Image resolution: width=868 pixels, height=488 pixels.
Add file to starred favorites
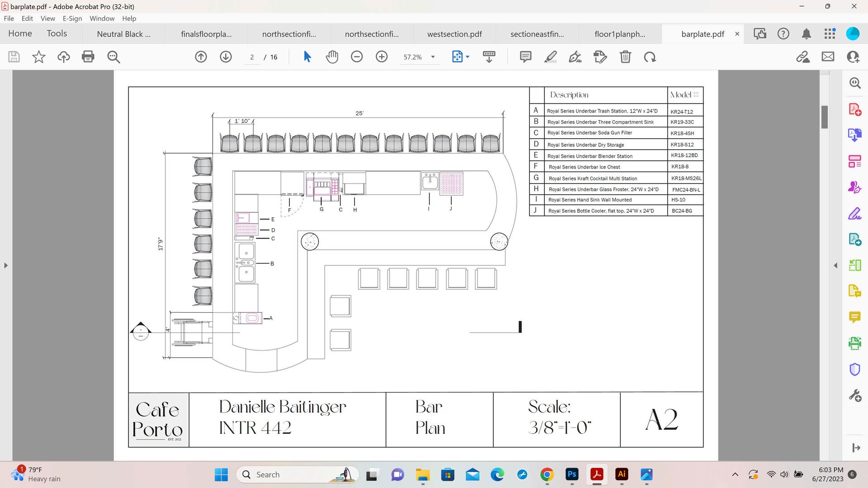pyautogui.click(x=39, y=57)
